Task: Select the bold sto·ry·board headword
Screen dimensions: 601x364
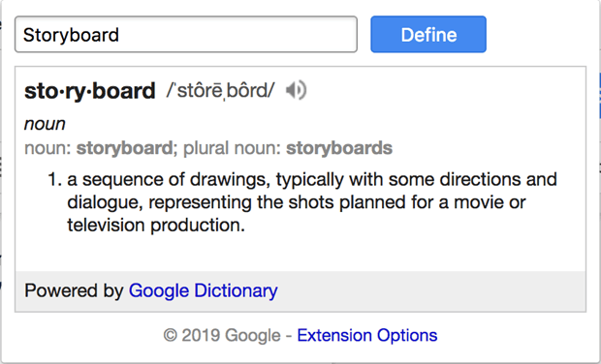Action: click(90, 91)
